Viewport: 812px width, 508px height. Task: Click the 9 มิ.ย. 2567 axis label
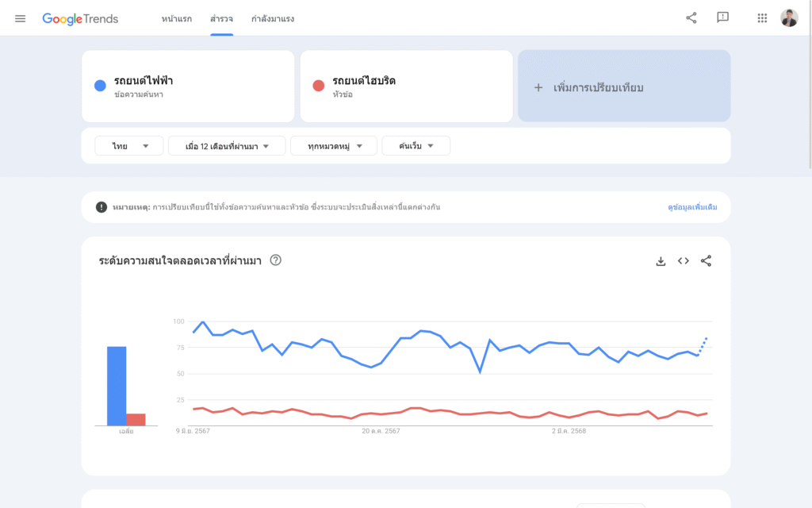(193, 431)
